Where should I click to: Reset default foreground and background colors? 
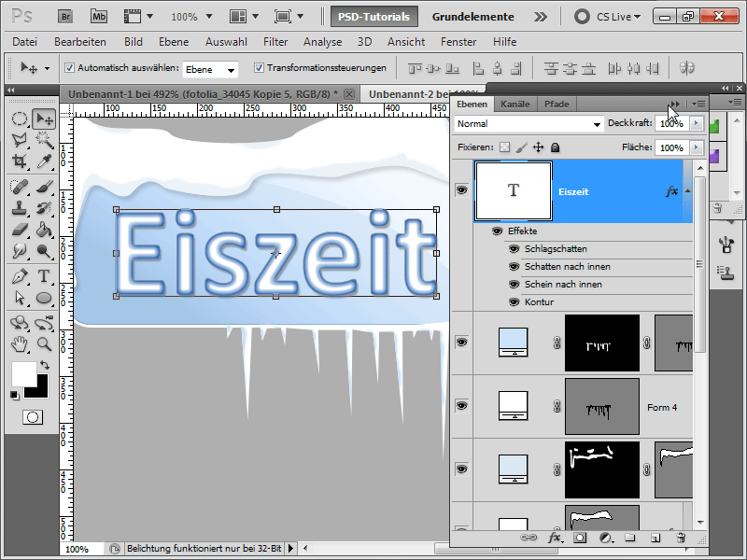(x=14, y=395)
